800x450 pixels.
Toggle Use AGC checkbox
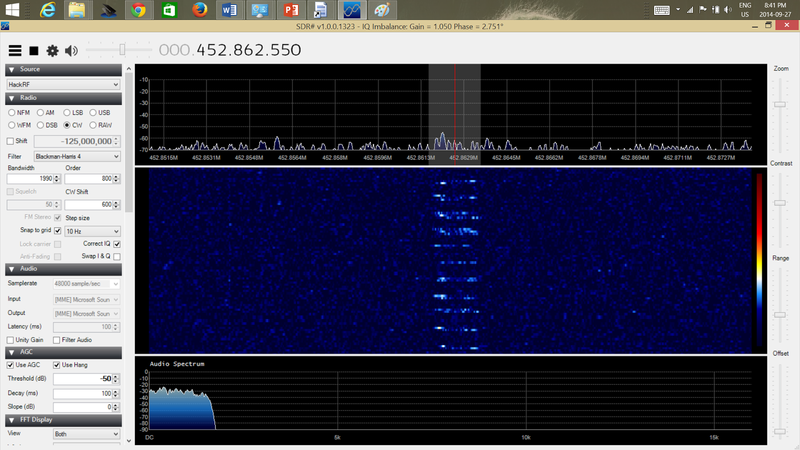(10, 365)
